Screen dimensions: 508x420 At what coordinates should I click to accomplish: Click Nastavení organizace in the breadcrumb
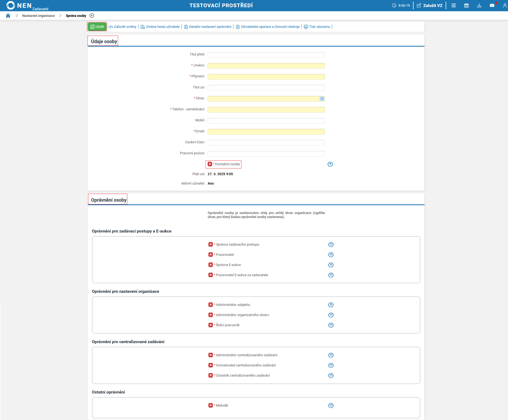(x=39, y=16)
